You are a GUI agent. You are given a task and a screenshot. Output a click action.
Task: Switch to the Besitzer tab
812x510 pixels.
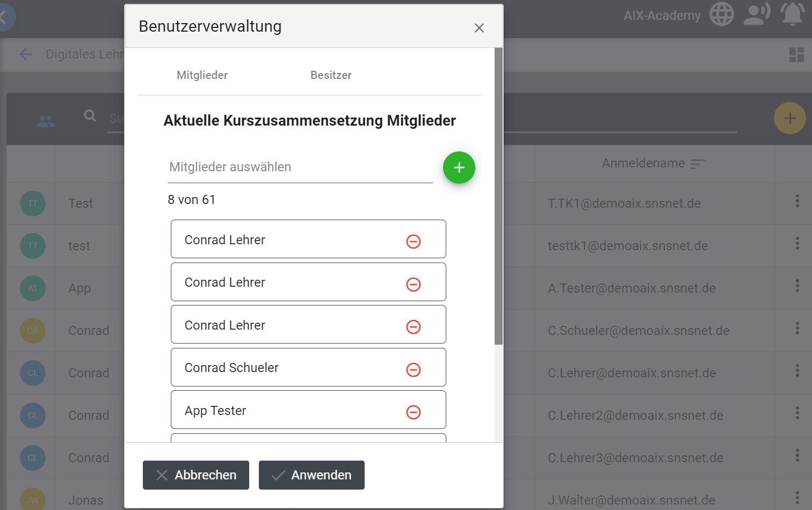(x=331, y=75)
